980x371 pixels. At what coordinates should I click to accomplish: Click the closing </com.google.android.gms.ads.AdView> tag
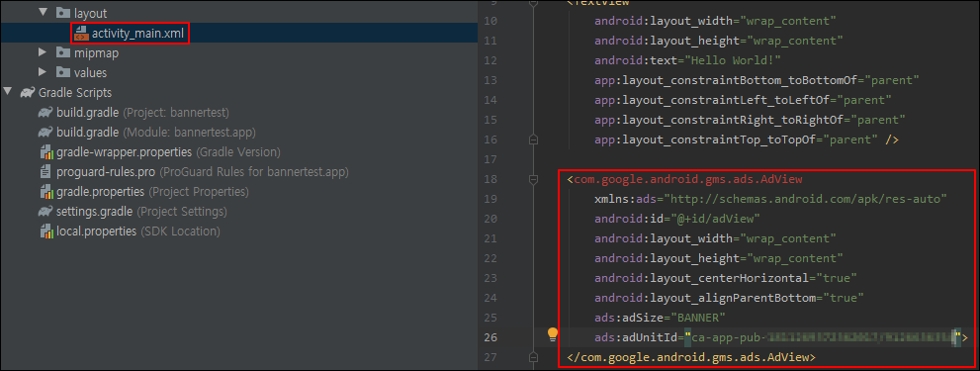691,357
